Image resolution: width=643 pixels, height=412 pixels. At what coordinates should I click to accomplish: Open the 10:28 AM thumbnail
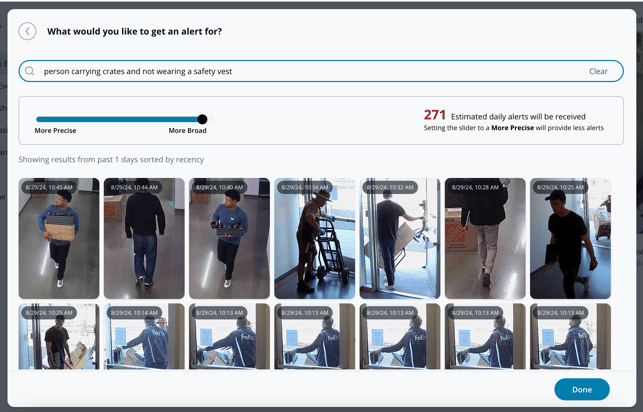coord(485,238)
